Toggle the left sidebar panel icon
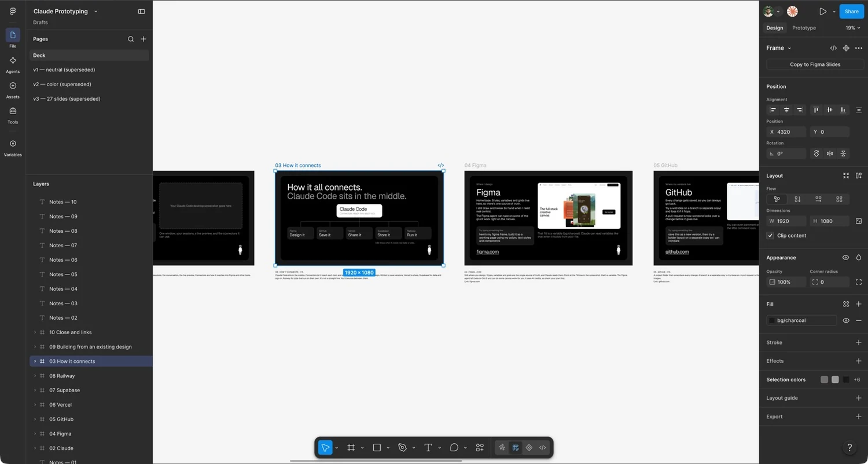This screenshot has height=464, width=868. tap(141, 12)
